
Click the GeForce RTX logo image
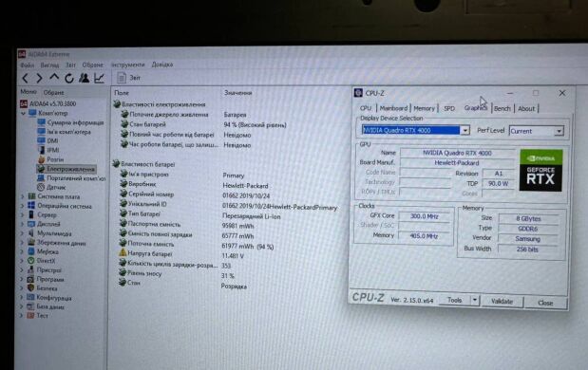point(541,171)
